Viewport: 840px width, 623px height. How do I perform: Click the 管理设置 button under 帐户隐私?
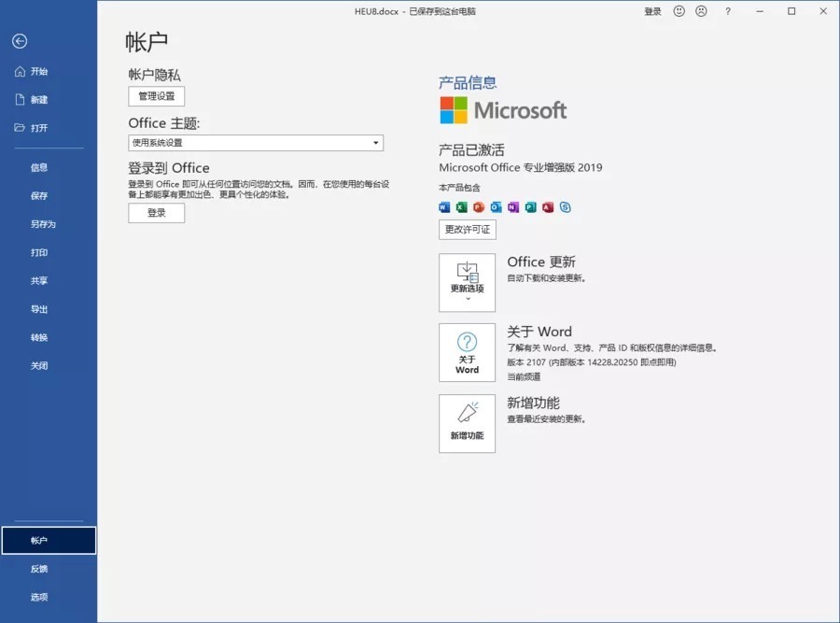point(156,95)
